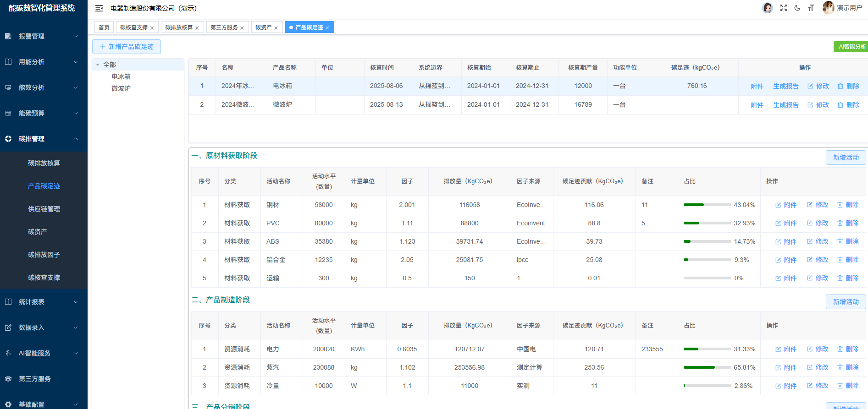868x409 pixels.
Task: Enter fullscreen mode via the expand icon
Action: click(784, 8)
